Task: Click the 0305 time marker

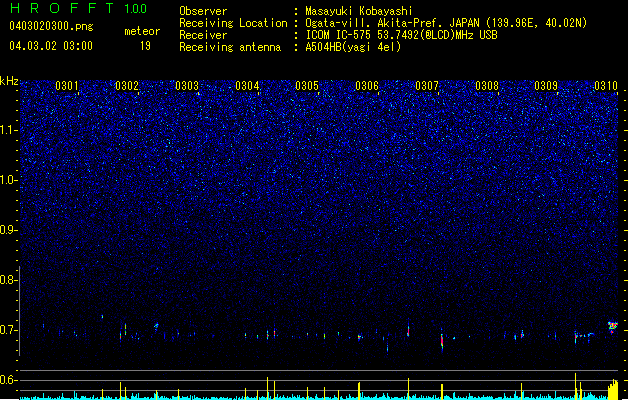Action: 307,86
